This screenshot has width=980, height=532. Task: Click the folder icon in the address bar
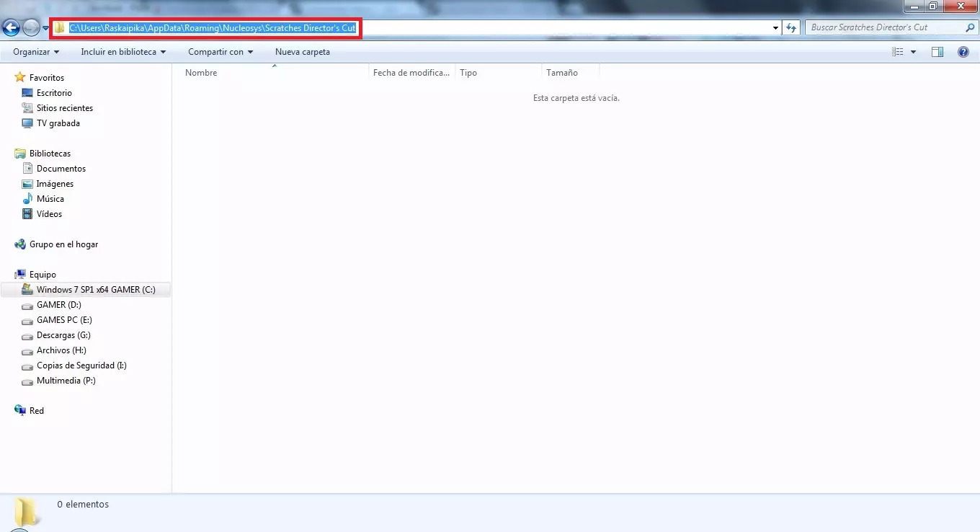coord(60,27)
